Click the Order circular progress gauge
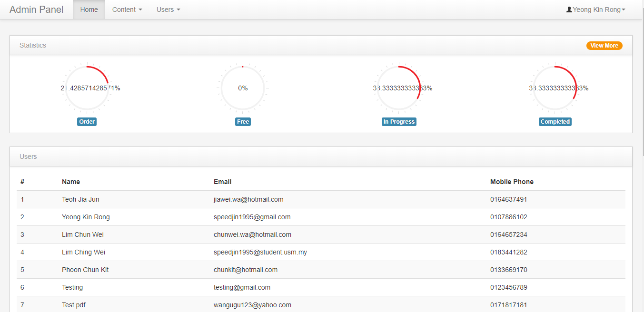Viewport: 644px width, 312px height. (x=87, y=88)
